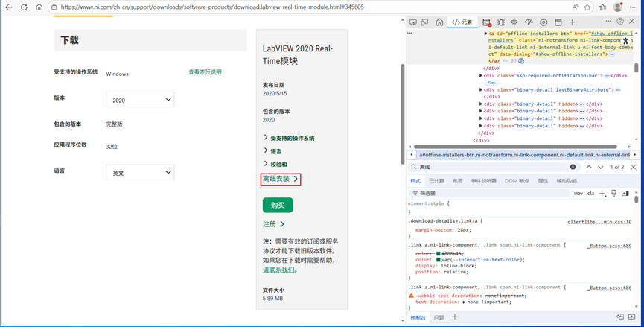Reload the current page
The image size is (644, 327).
[24, 7]
